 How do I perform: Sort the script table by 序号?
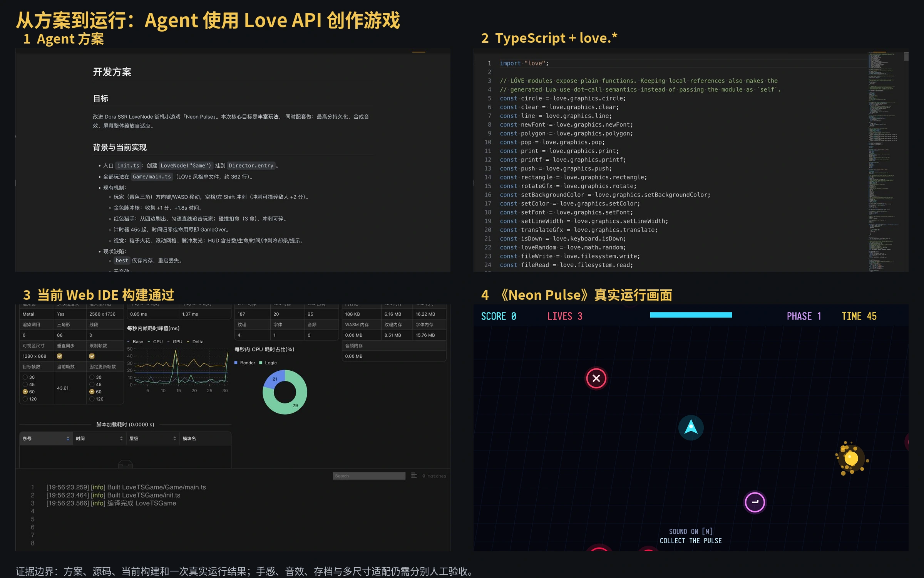(46, 439)
